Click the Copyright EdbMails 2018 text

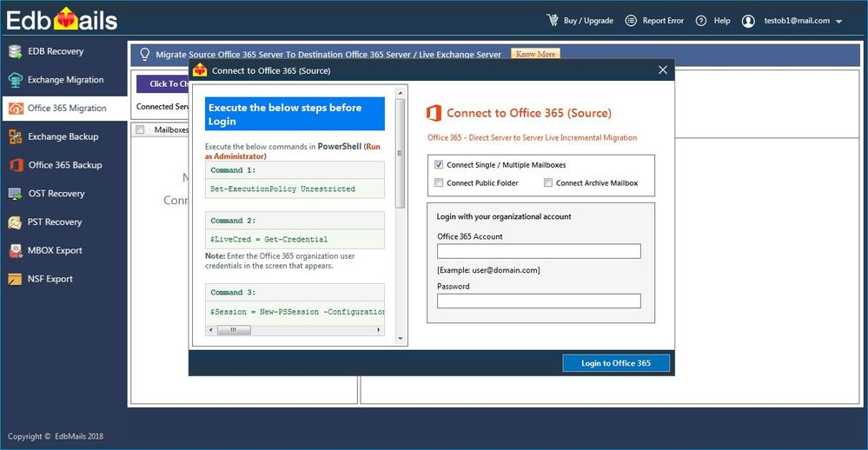pos(56,436)
